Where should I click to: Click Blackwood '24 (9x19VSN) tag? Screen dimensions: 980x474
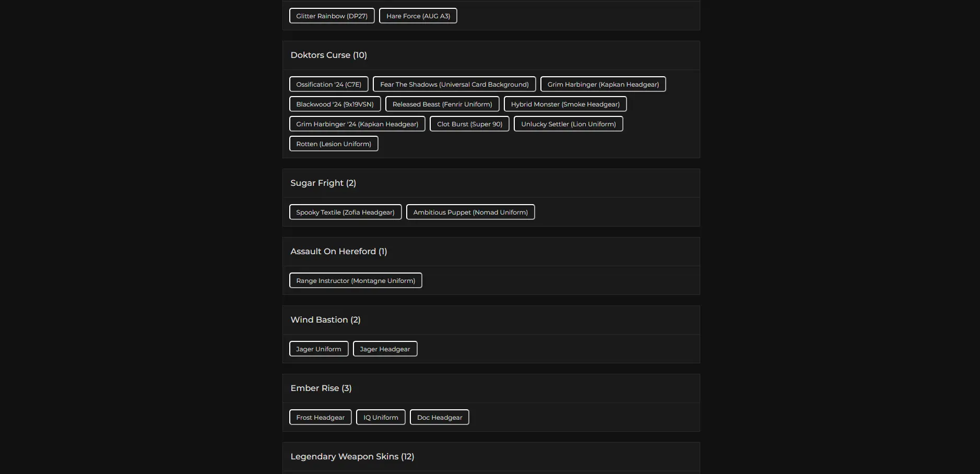335,104
